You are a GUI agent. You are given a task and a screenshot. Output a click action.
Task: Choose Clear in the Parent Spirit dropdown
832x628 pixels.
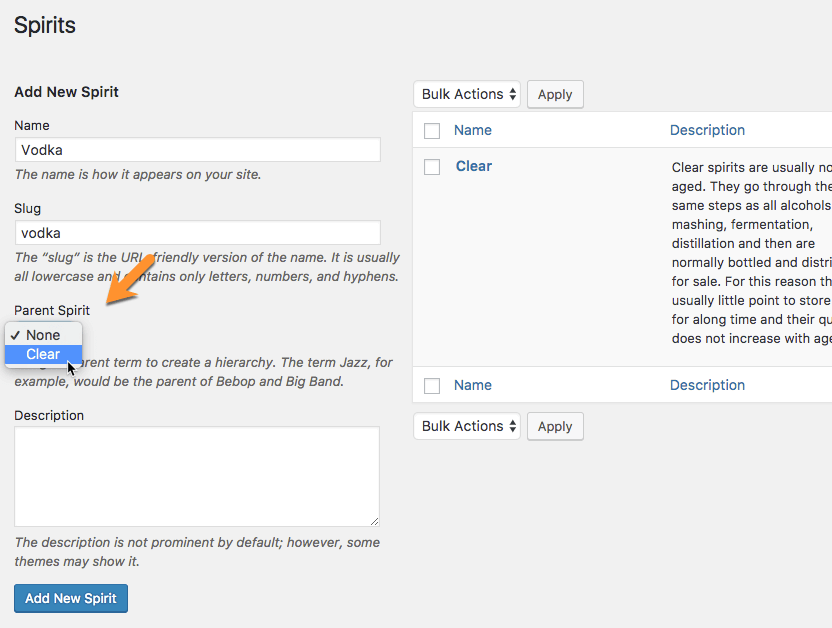tap(43, 354)
